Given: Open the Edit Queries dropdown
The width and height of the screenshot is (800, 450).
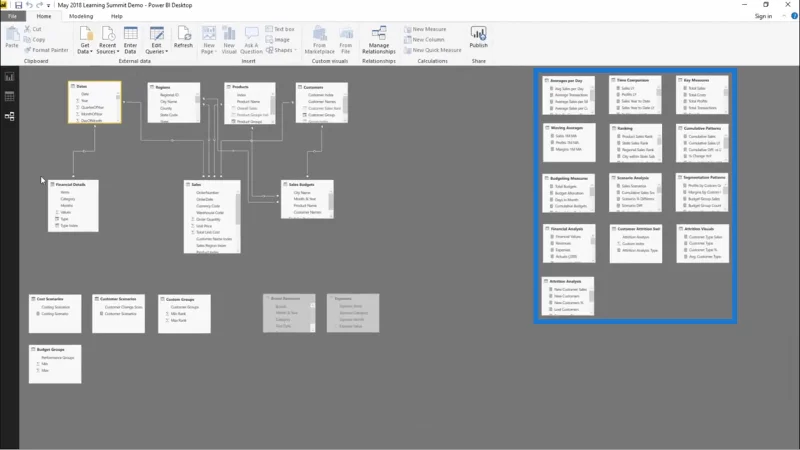Looking at the screenshot, I should 156,40.
